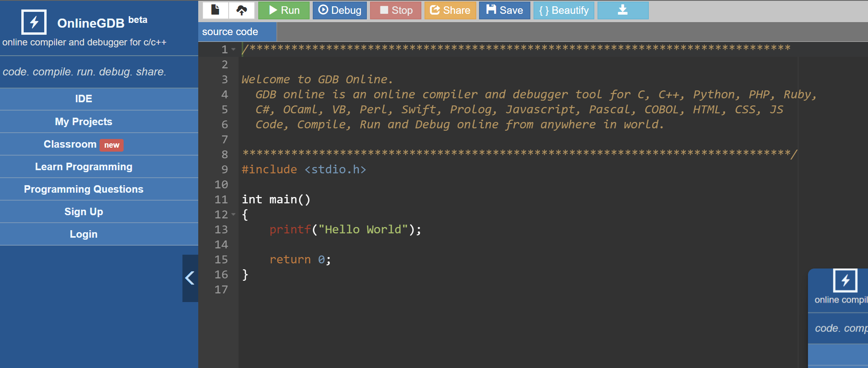Viewport: 868px width, 368px height.
Task: Stop the running program
Action: click(396, 10)
